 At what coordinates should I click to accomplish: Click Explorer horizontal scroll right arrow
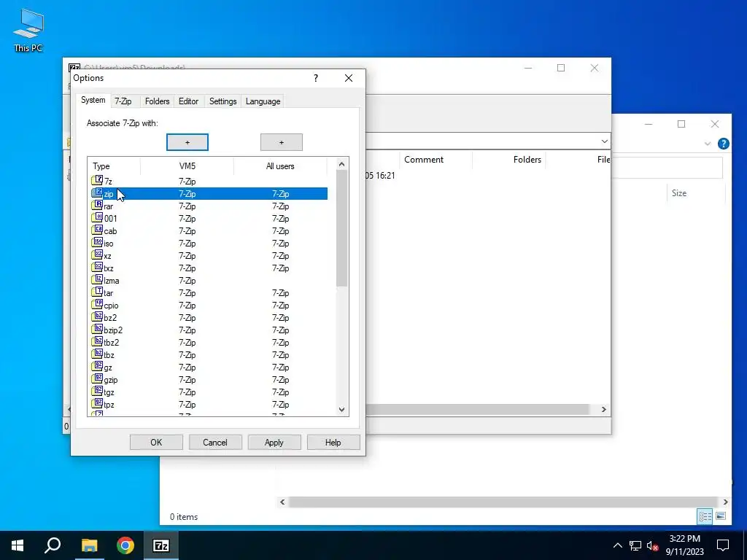coord(725,502)
